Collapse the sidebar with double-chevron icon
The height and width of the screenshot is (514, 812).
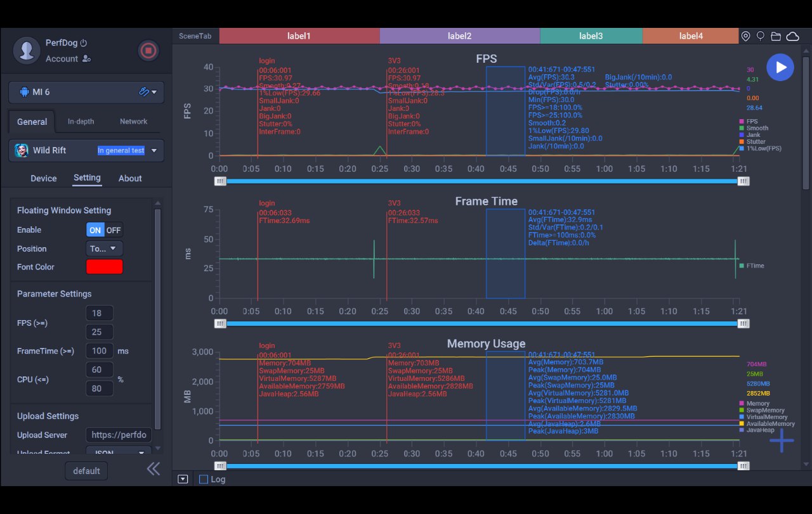click(153, 468)
